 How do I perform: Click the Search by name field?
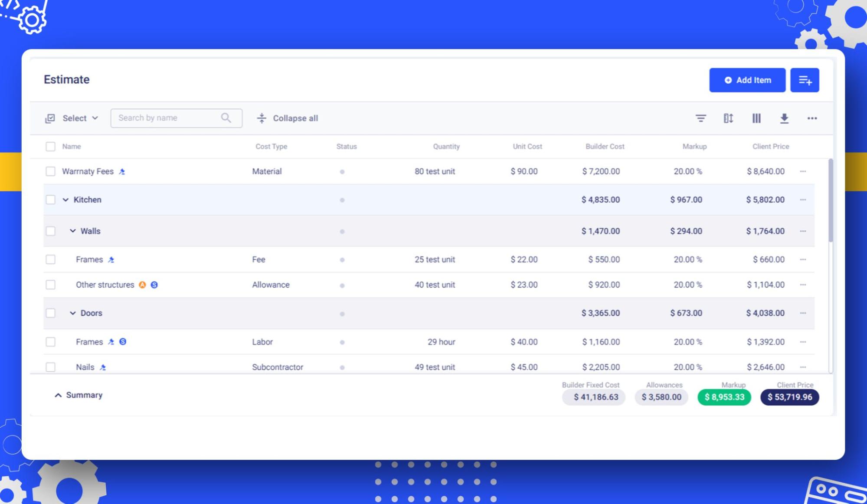pyautogui.click(x=176, y=118)
